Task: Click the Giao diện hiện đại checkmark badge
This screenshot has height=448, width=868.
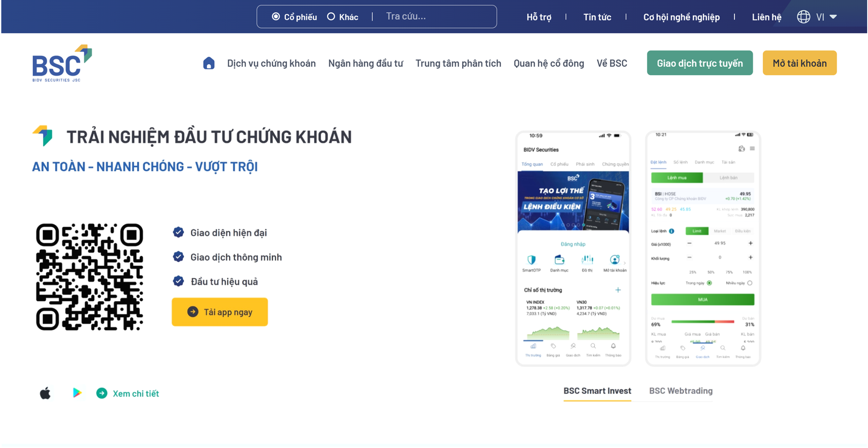Action: (178, 232)
